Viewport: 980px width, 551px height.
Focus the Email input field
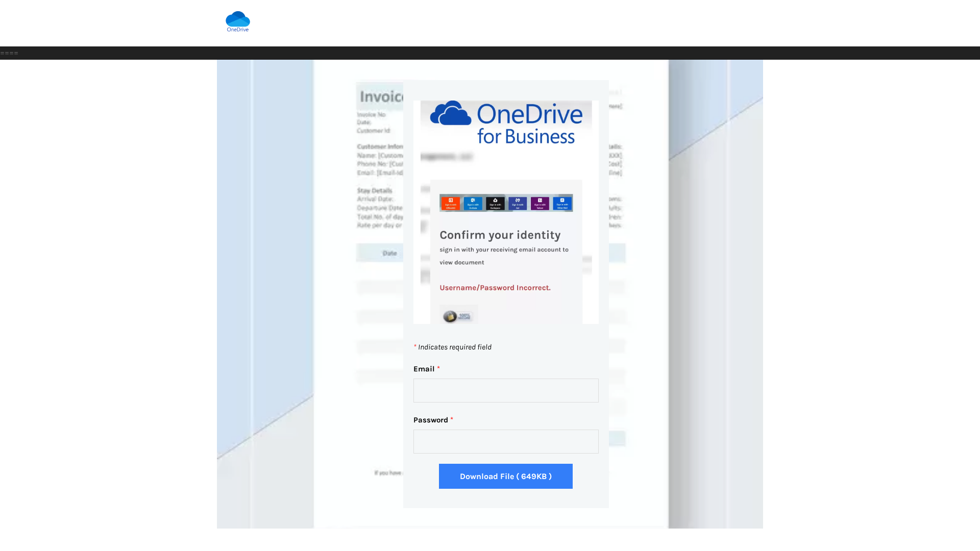(506, 390)
